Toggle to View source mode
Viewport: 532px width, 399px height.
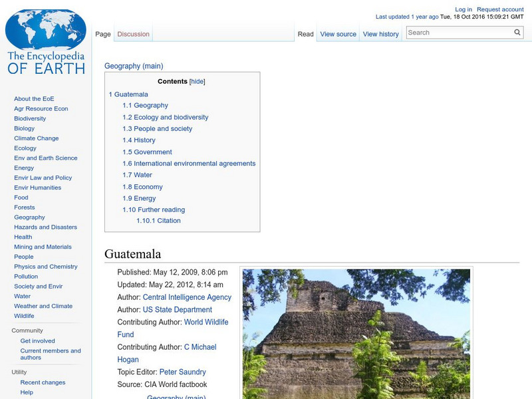tap(338, 33)
